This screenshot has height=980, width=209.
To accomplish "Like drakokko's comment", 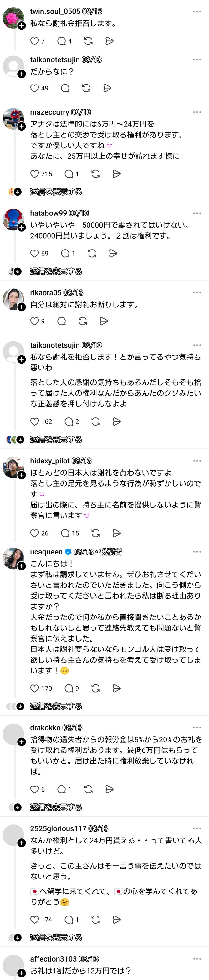I will click(35, 789).
